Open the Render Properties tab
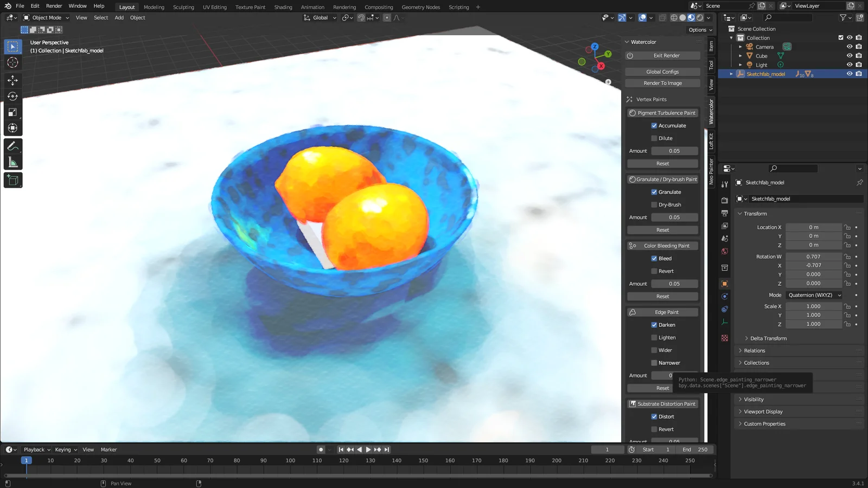868x488 pixels. [x=724, y=200]
